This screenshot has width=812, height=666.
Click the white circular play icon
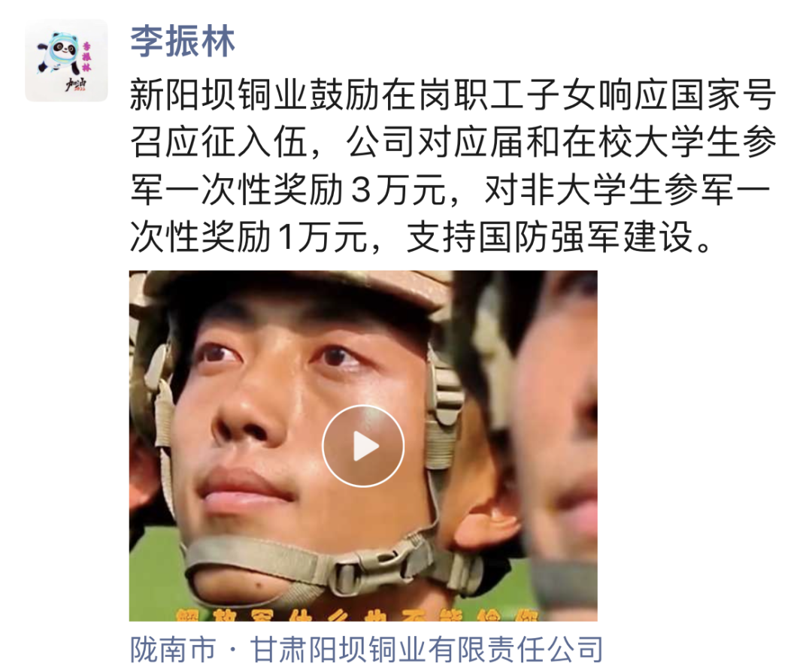click(x=363, y=446)
